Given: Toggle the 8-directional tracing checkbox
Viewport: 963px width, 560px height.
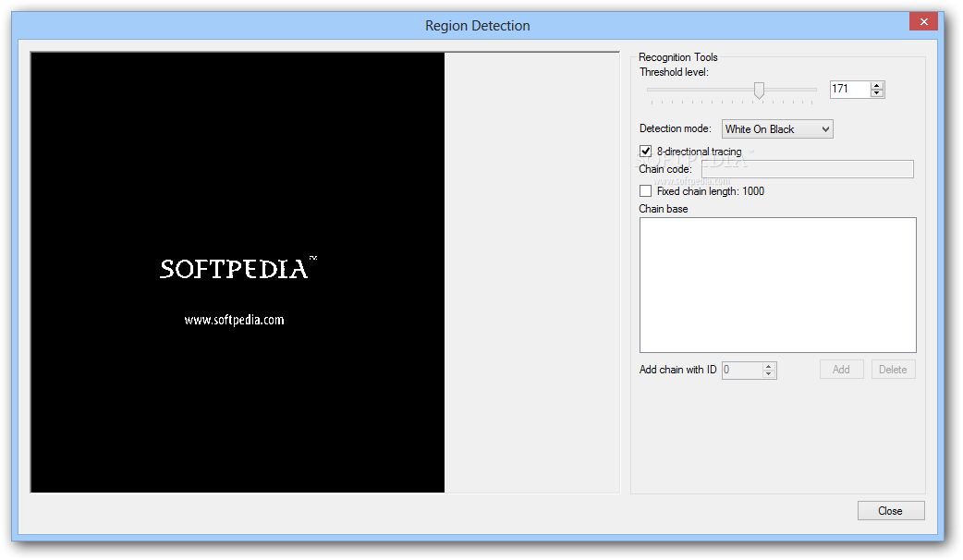Looking at the screenshot, I should click(x=645, y=151).
